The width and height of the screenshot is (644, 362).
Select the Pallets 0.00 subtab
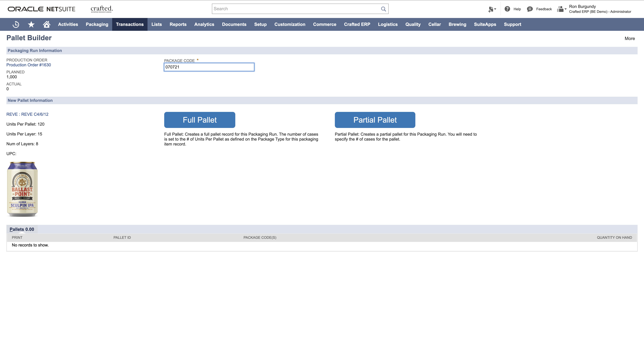(x=22, y=229)
